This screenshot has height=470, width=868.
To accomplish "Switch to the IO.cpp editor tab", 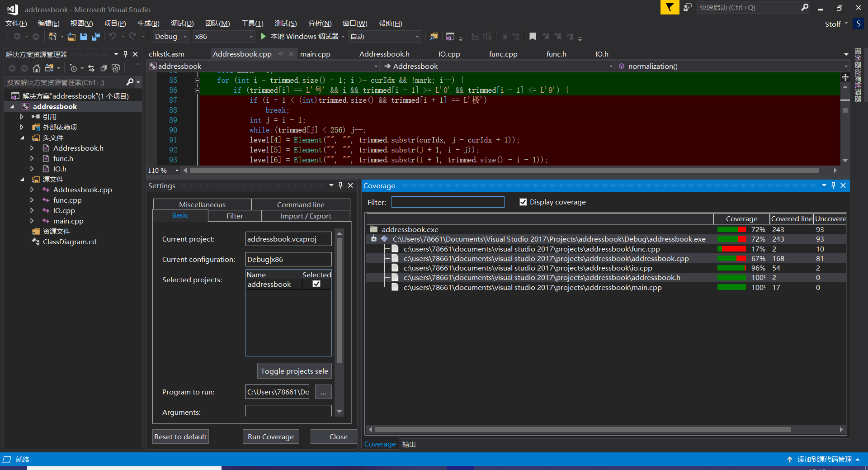I will [449, 54].
